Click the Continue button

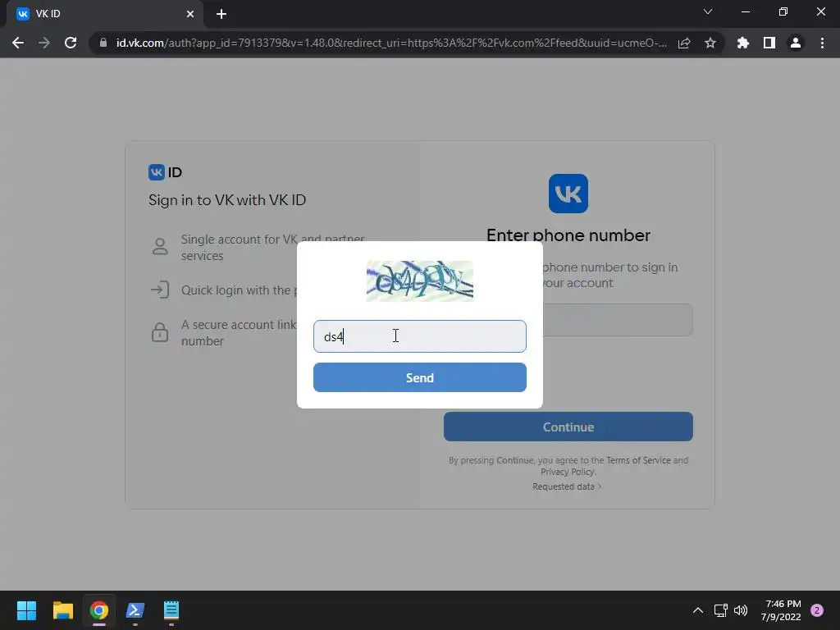[568, 427]
